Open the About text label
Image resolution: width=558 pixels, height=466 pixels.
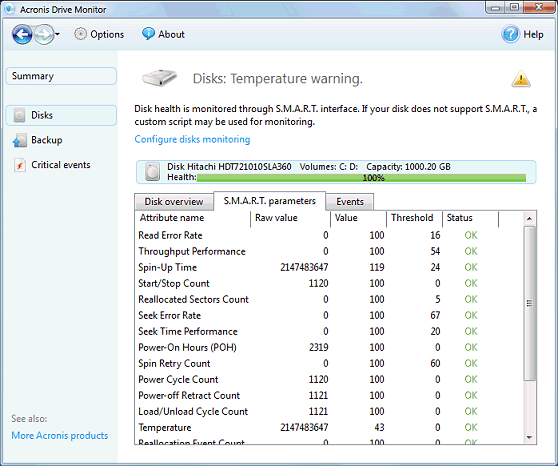click(x=172, y=35)
